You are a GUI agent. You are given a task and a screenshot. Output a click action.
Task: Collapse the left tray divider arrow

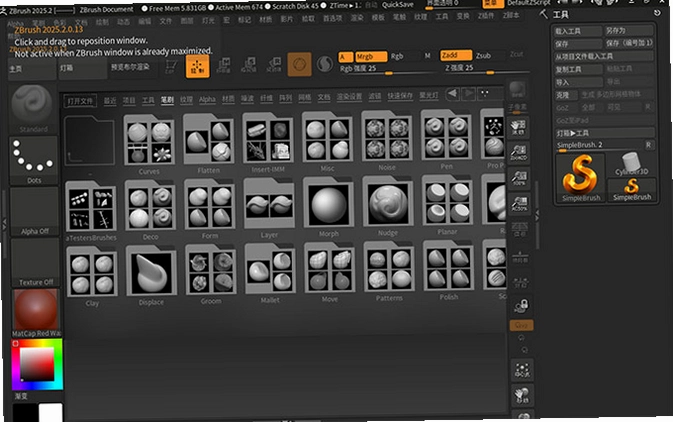pyautogui.click(x=5, y=223)
